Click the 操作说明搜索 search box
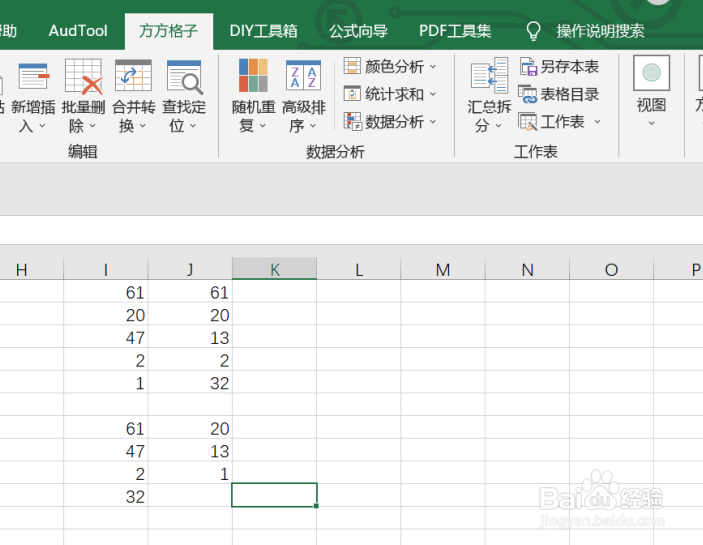Image resolution: width=703 pixels, height=545 pixels. pos(600,31)
